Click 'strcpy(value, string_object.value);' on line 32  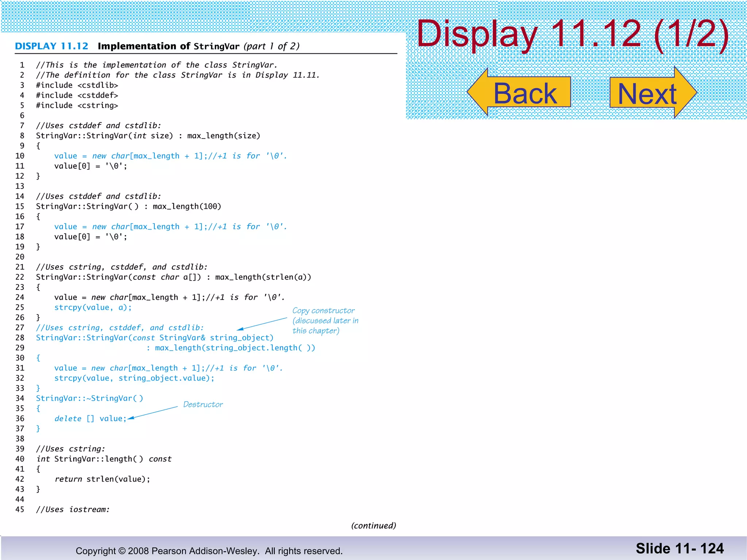click(134, 378)
